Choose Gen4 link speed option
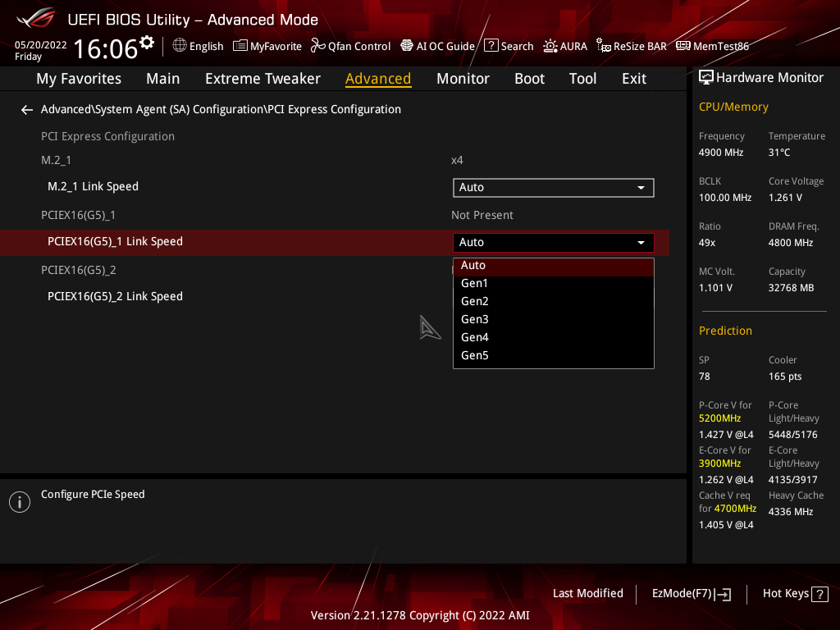Viewport: 840px width, 630px height. coord(554,337)
